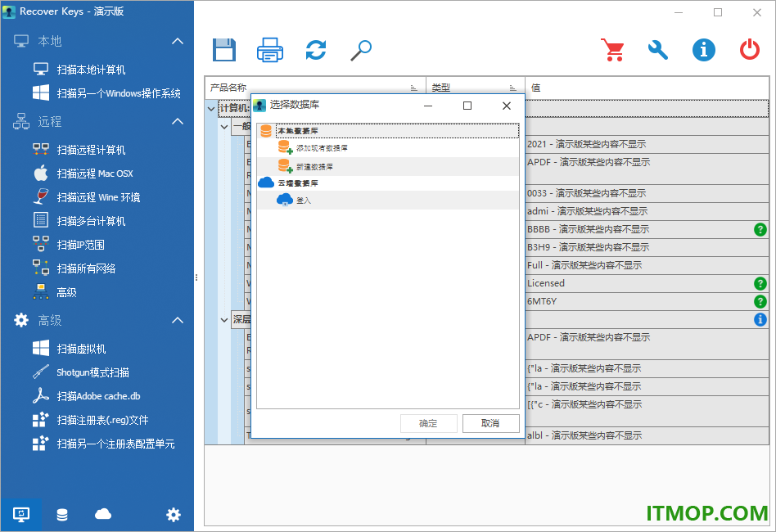The image size is (776, 532).
Task: Sort by the 类型 column header
Action: (x=476, y=88)
